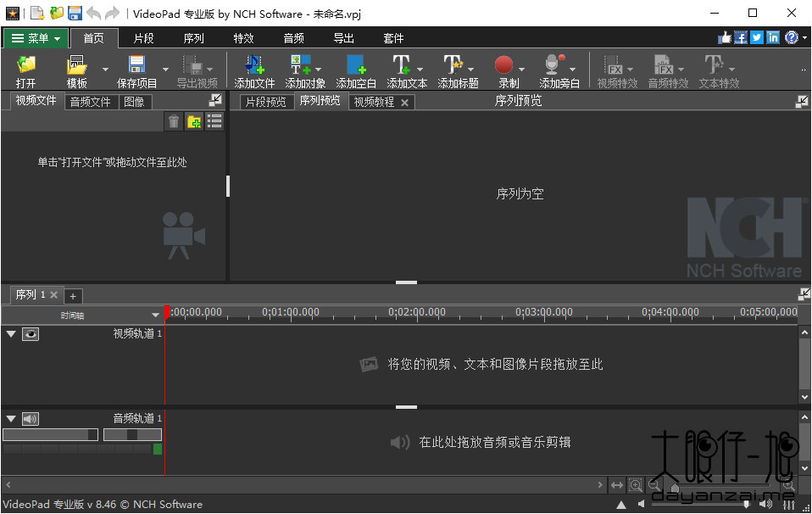Click the undo arrow in title bar
Viewport: 812px width, 514px height.
[x=94, y=13]
